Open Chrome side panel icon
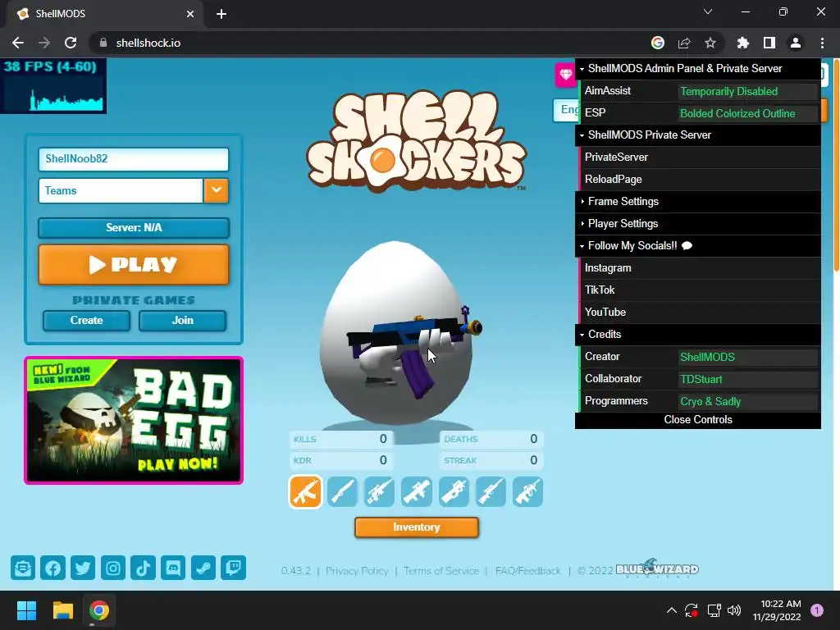Screen dimensions: 840x630 coord(769,43)
